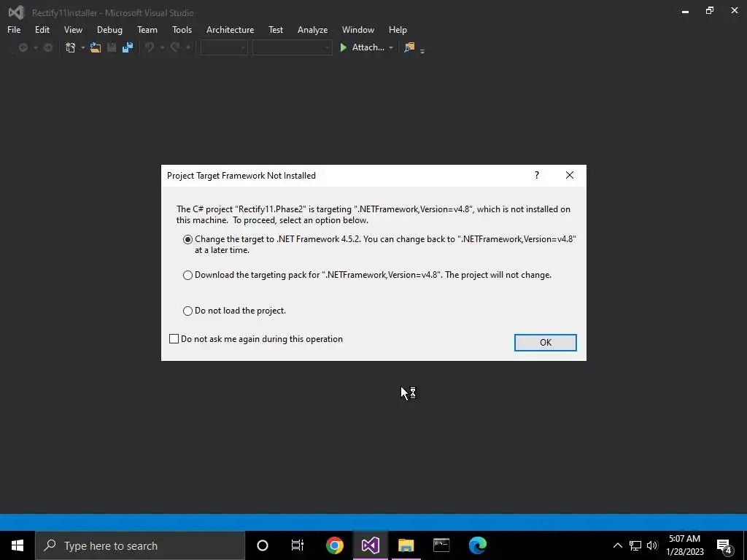
Task: Open the New Project dropdown arrow
Action: click(83, 47)
